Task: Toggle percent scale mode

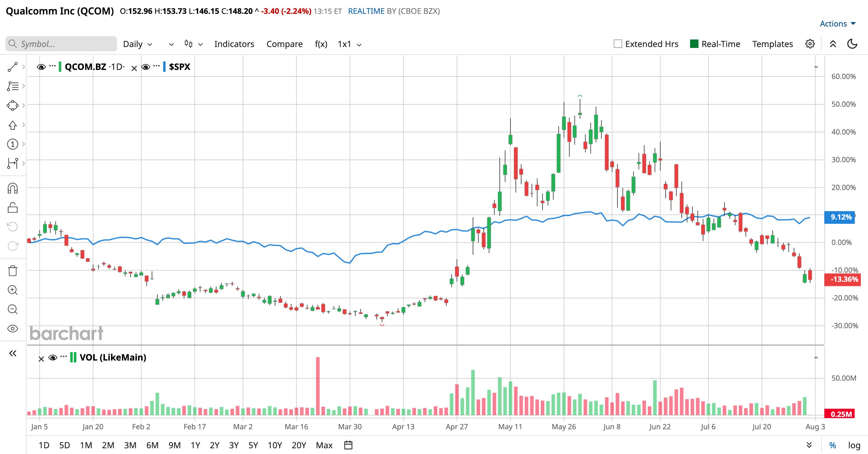Action: [833, 445]
